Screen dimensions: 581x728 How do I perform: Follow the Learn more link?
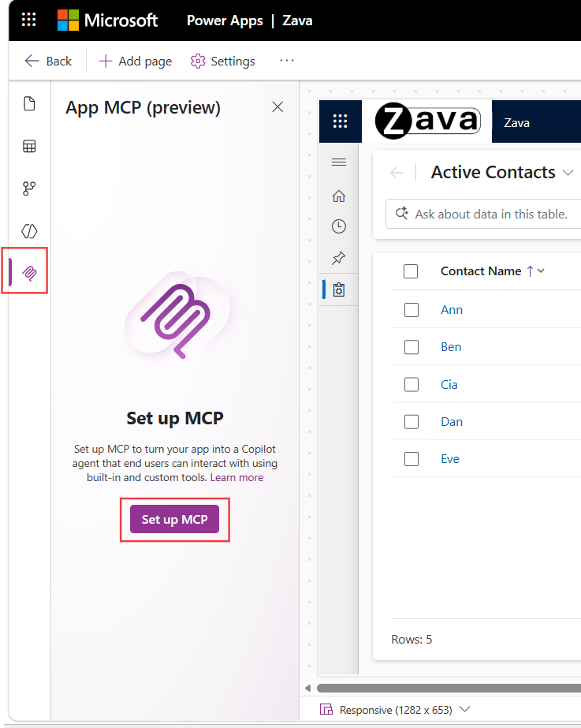coord(236,477)
